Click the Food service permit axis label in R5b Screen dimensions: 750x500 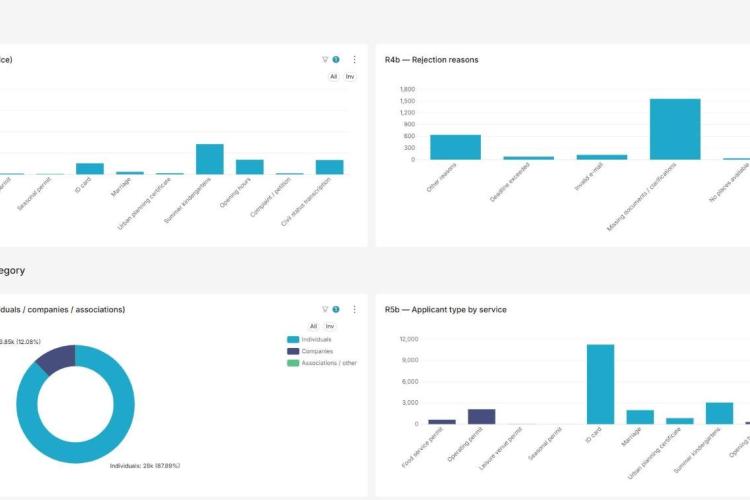(423, 448)
